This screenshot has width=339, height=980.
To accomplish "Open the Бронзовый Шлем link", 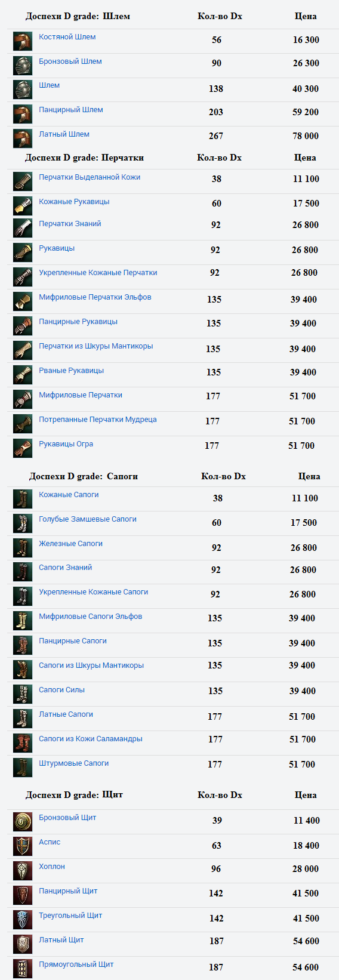I will click(70, 61).
